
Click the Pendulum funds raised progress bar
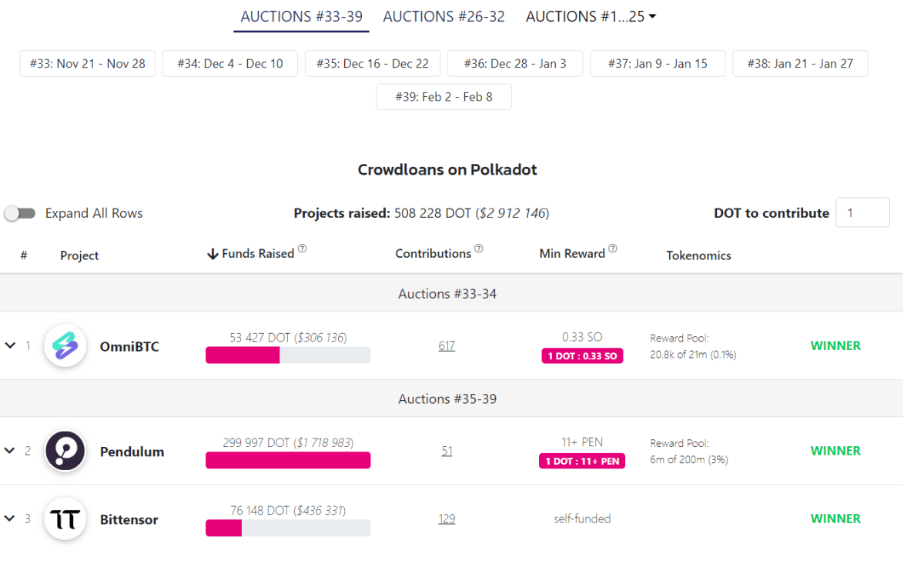[x=288, y=460]
